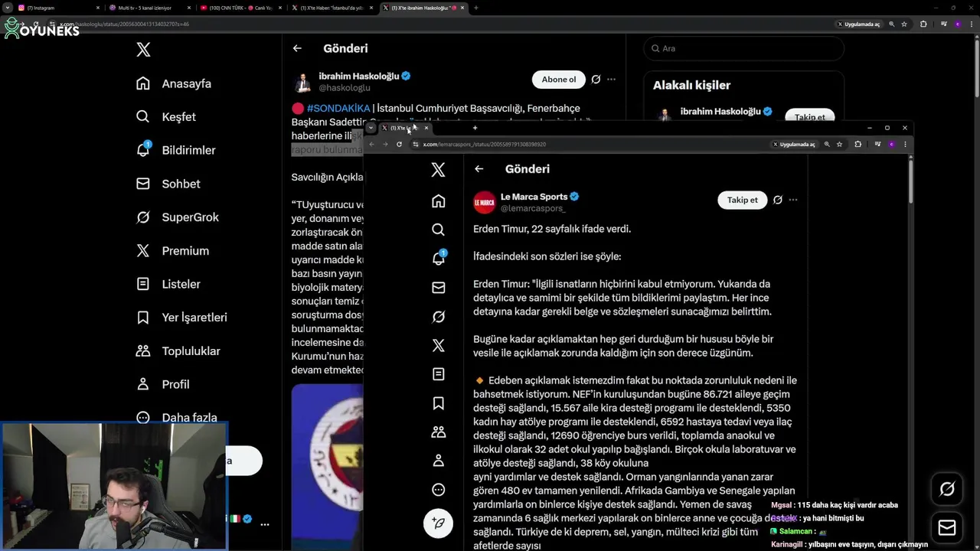Click the home icon in front window sidebar
Viewport: 980px width, 551px height.
click(x=438, y=201)
